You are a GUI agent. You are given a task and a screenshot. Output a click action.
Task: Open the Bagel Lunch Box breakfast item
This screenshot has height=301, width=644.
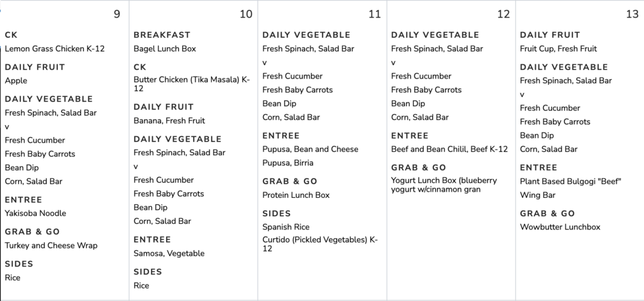click(x=165, y=49)
